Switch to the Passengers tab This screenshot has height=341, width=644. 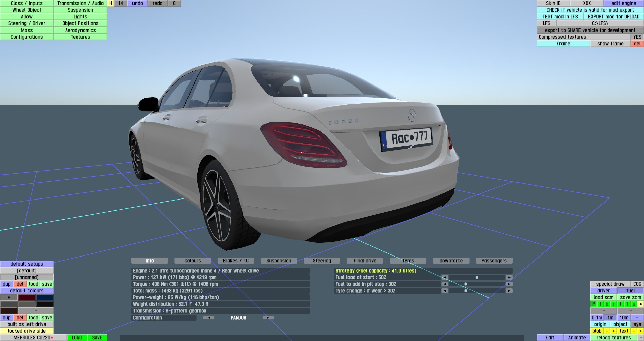pyautogui.click(x=494, y=261)
